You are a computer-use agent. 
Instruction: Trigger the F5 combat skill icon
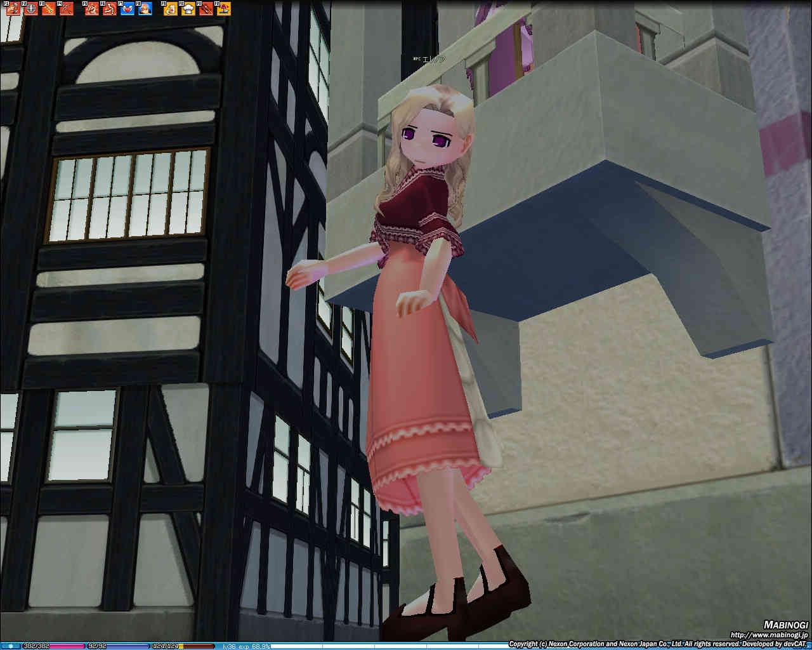point(92,8)
